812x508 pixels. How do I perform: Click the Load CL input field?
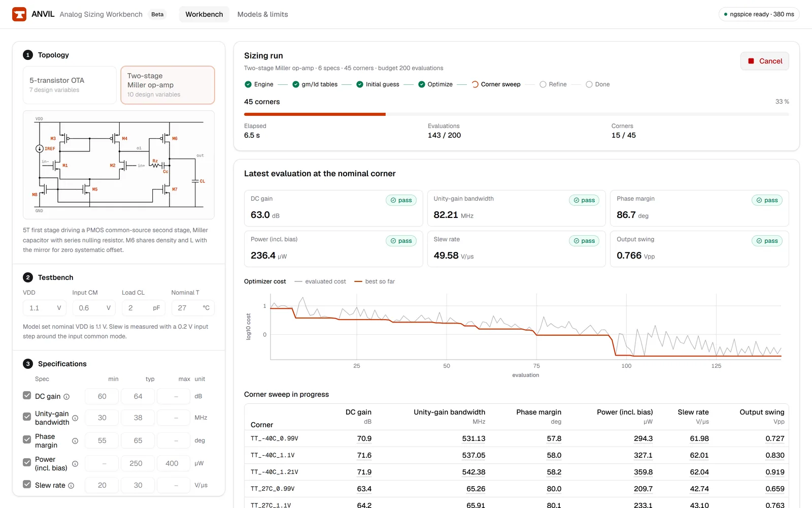point(144,308)
